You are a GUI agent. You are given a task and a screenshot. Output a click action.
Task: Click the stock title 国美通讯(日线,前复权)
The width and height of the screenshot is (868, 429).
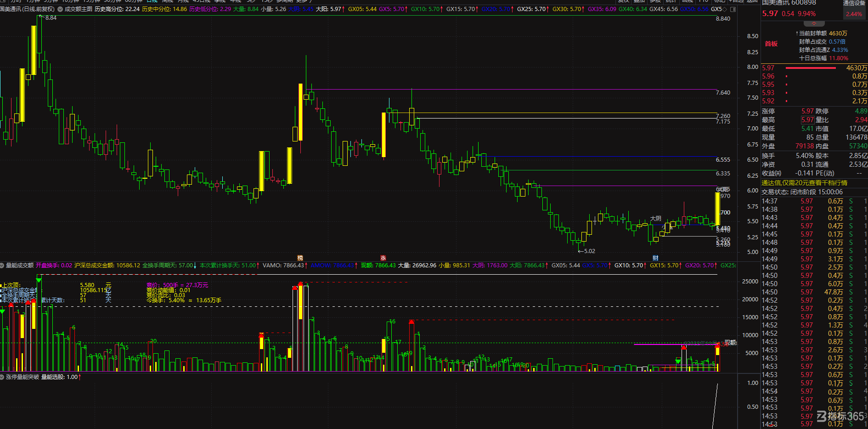click(x=28, y=9)
